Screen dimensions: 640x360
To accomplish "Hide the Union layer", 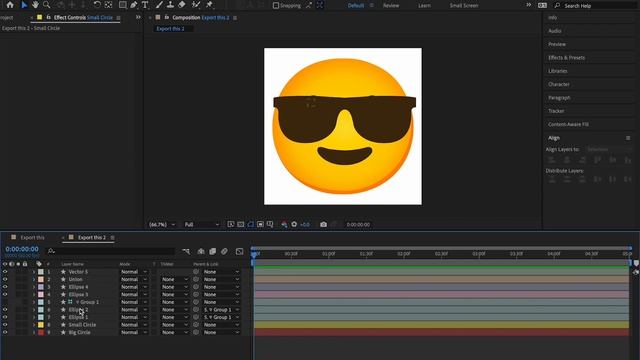I will click(x=5, y=279).
